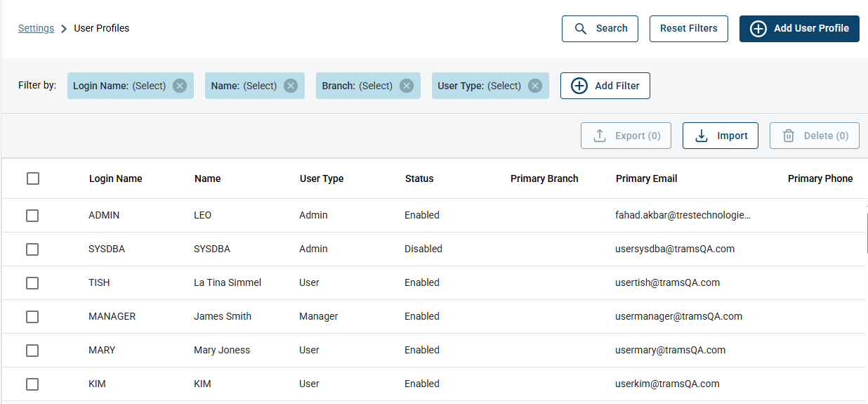Viewport: 868px width, 404px height.
Task: Click email usersysdba@tramsQA.com
Action: [675, 249]
